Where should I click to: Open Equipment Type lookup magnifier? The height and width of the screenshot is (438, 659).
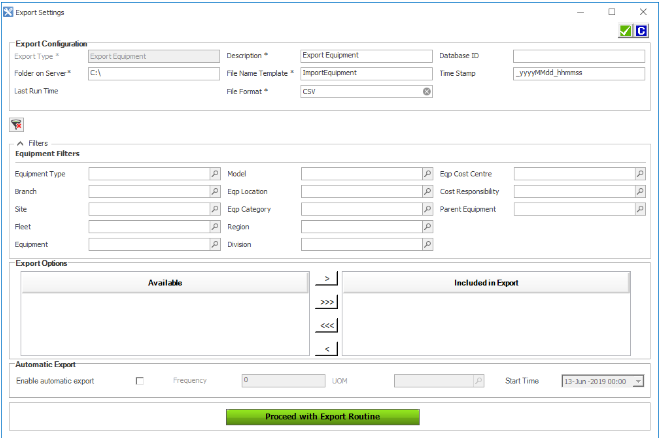pos(215,174)
